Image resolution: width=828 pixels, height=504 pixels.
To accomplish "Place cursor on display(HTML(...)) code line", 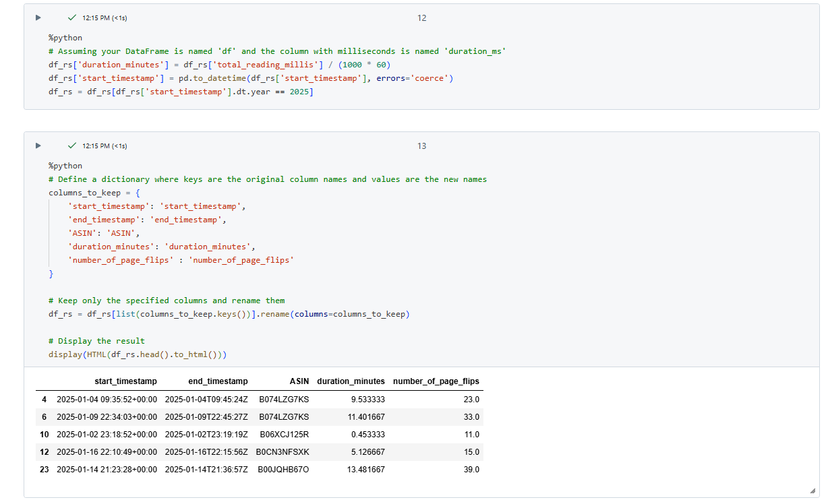I will pos(138,354).
